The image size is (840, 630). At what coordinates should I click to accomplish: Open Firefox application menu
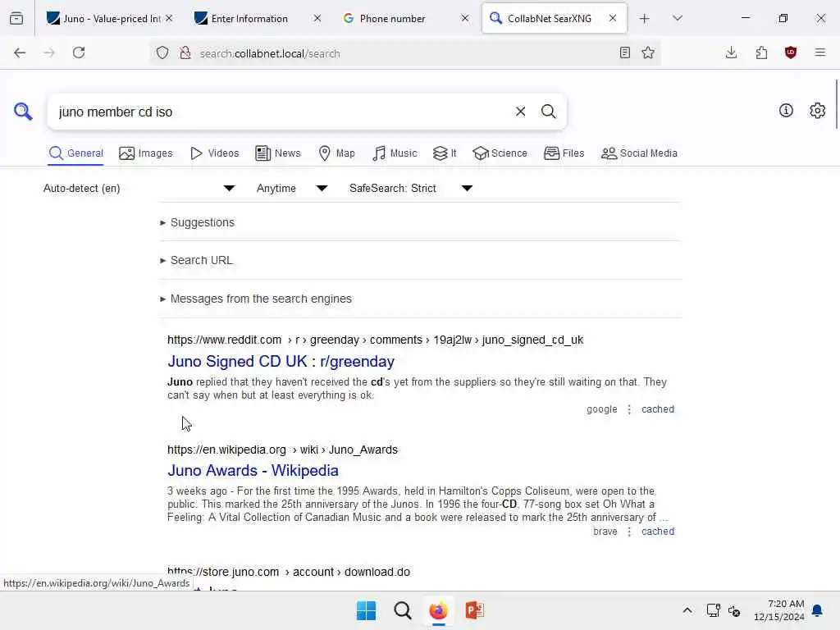click(820, 52)
